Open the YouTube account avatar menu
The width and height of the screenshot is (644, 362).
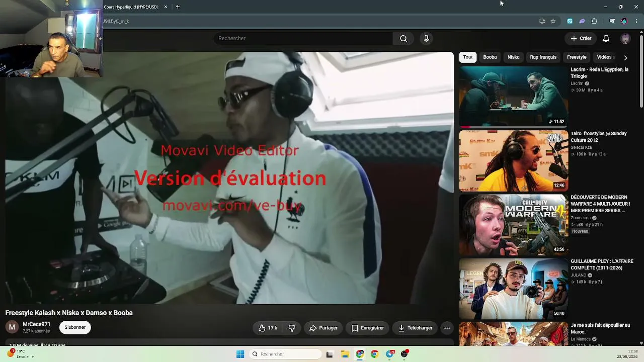(x=625, y=39)
